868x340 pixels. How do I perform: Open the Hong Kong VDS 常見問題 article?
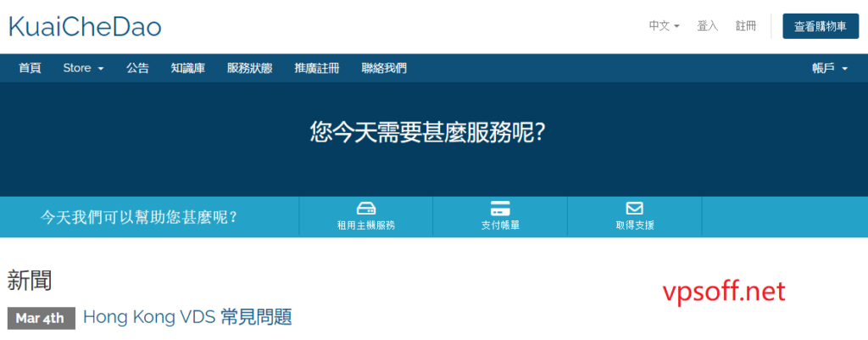pos(187,317)
